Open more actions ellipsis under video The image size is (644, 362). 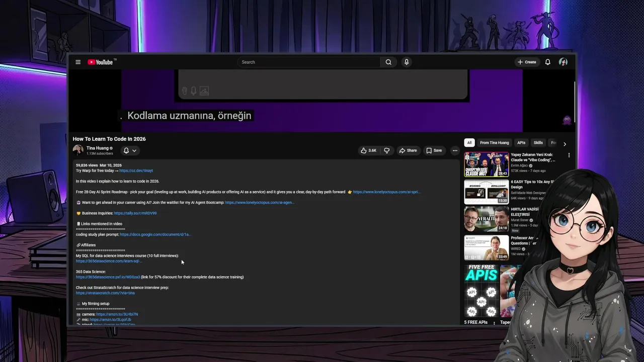(455, 150)
